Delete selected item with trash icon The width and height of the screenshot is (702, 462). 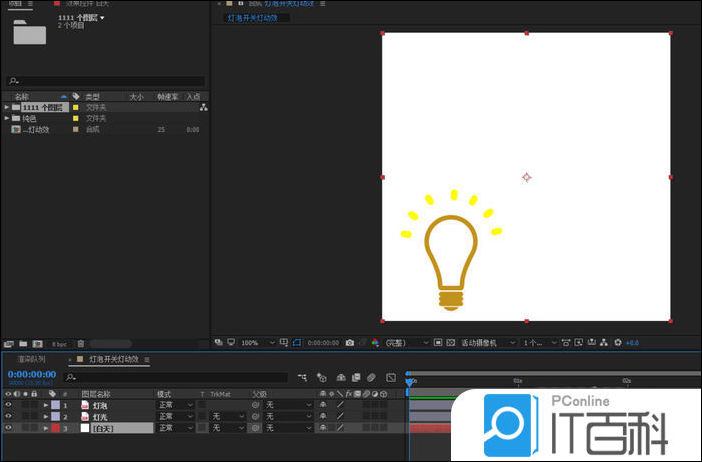[x=81, y=344]
